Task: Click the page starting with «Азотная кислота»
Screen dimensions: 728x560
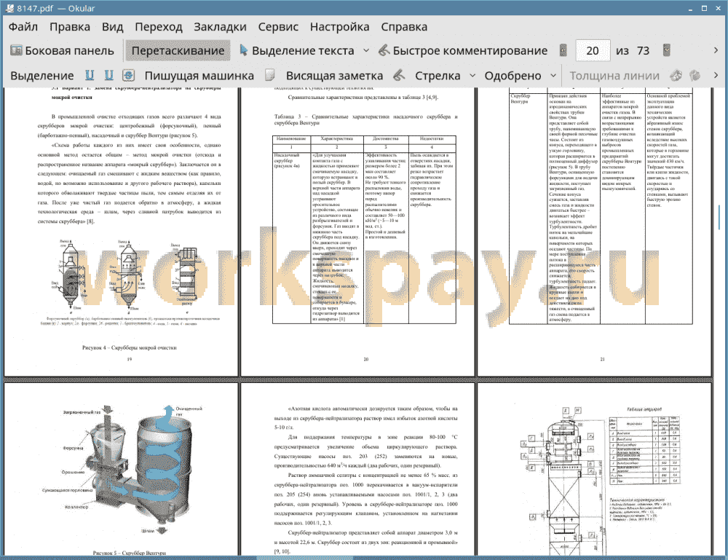Action: [357, 470]
